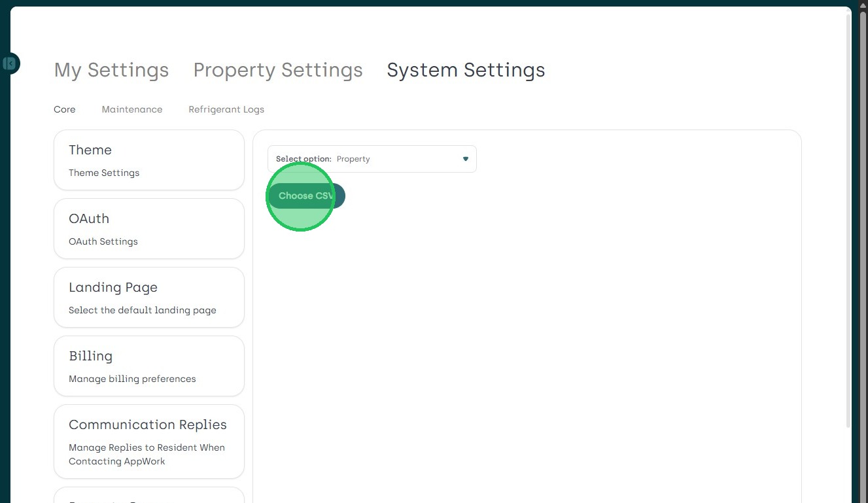Select the Landing Page card
The image size is (868, 503).
point(149,298)
